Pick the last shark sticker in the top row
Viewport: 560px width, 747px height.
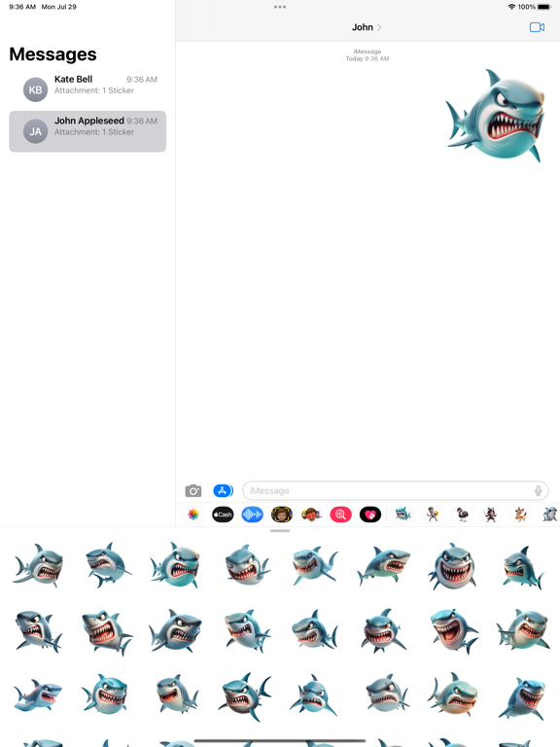(x=523, y=567)
